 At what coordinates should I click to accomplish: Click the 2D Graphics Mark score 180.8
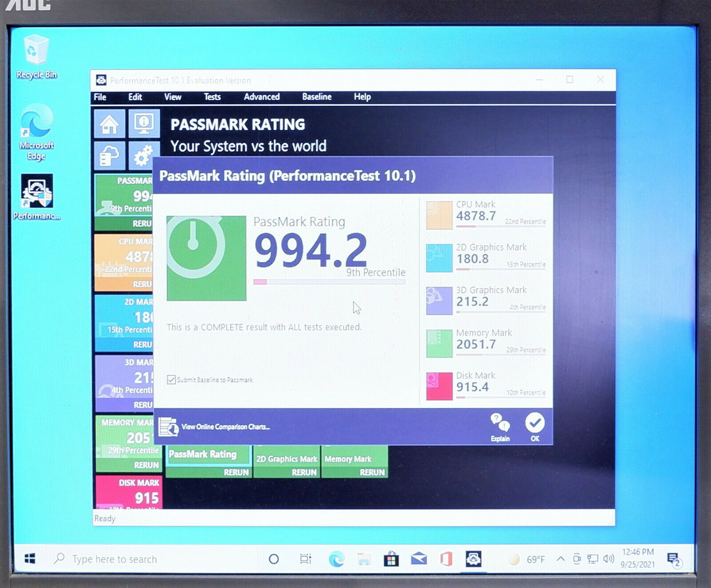pos(472,259)
